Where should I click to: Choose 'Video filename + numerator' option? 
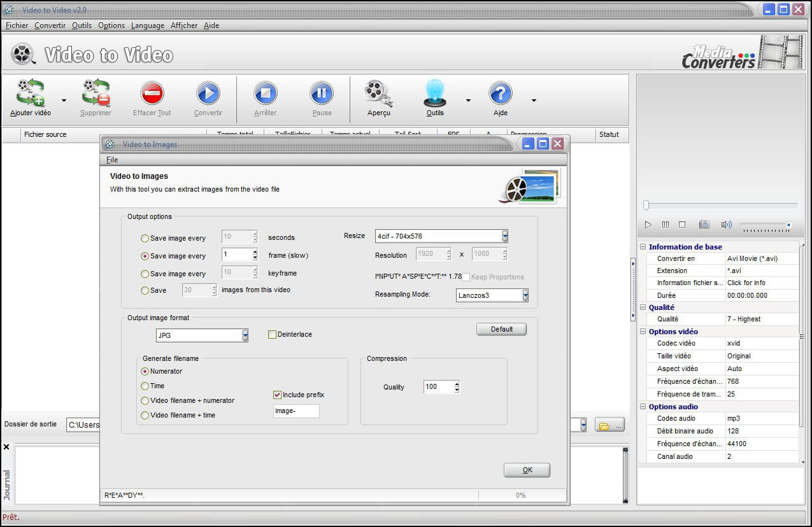pyautogui.click(x=145, y=401)
